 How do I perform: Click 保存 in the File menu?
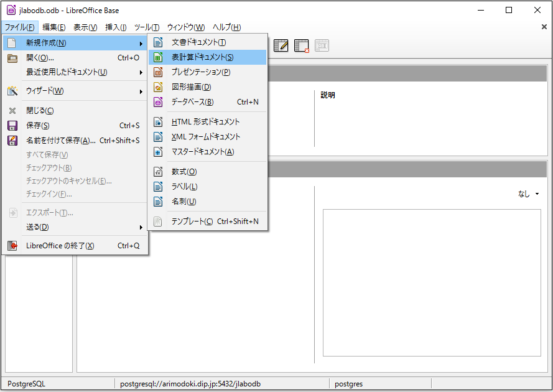pos(75,126)
